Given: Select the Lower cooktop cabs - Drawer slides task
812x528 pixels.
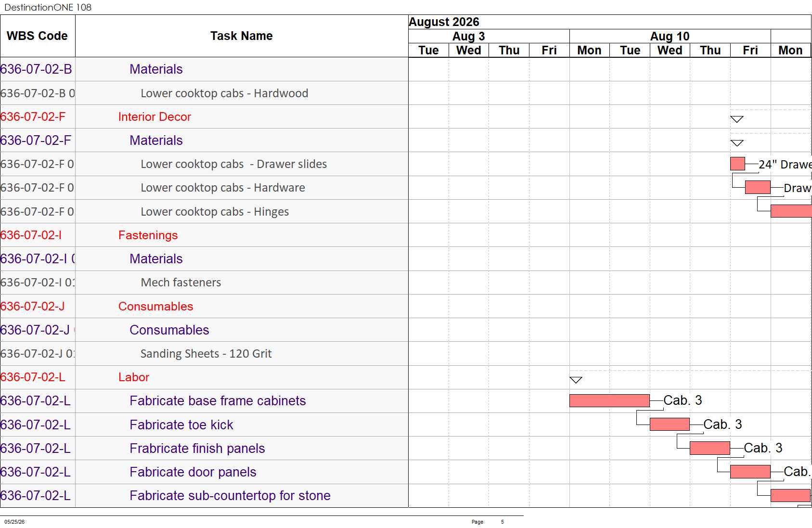Looking at the screenshot, I should (x=234, y=164).
